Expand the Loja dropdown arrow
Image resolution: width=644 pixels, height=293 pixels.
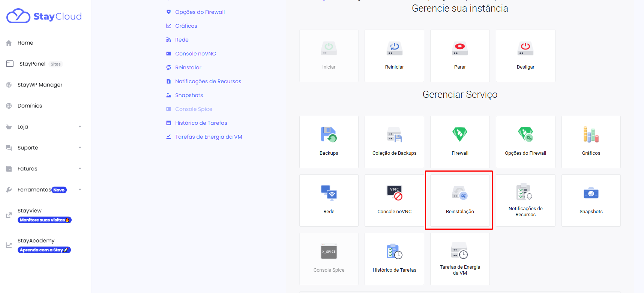[80, 127]
